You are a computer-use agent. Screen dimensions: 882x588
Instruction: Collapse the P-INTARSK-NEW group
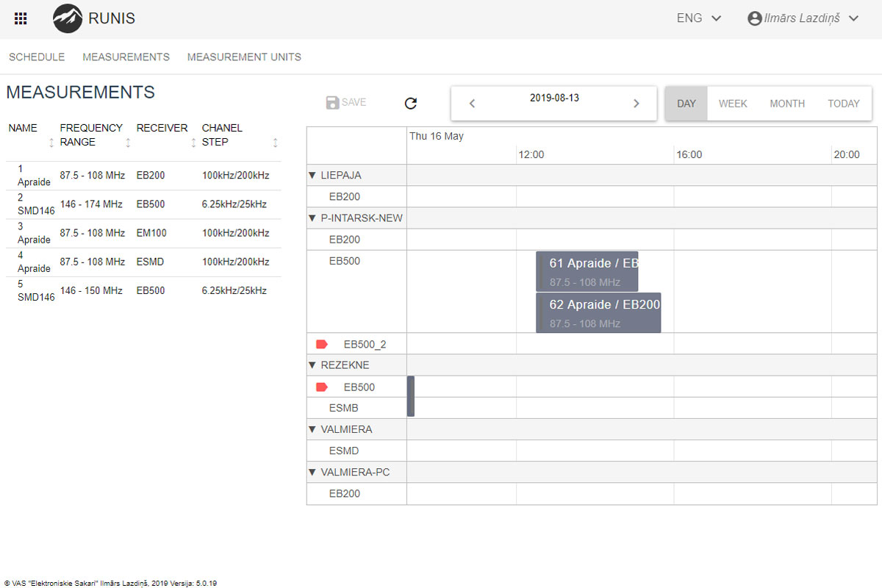tap(312, 218)
